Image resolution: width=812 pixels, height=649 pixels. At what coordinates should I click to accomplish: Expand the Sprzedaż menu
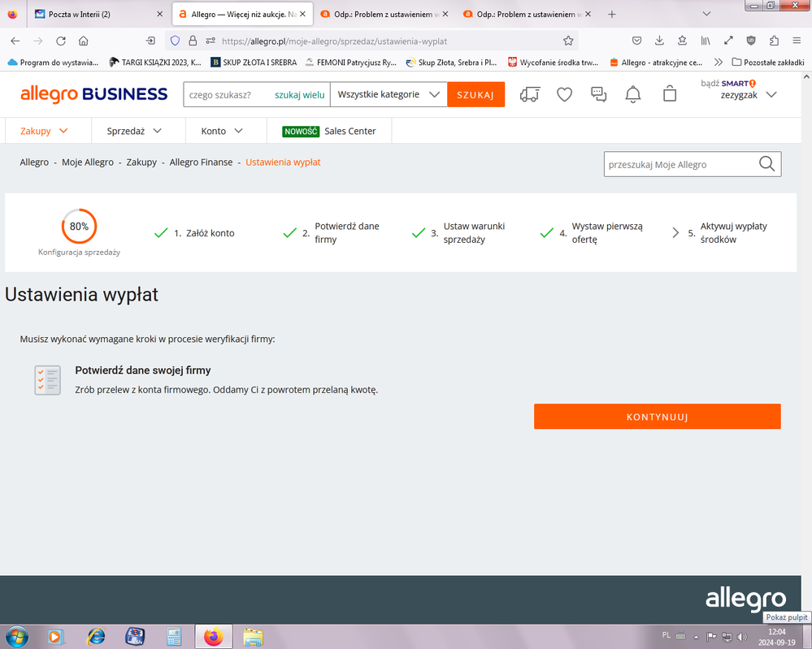(134, 131)
